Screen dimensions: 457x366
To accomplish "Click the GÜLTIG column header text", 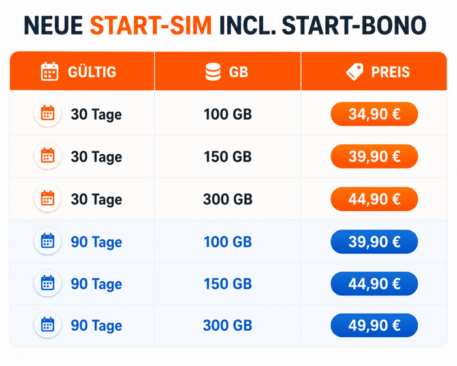I will point(92,72).
